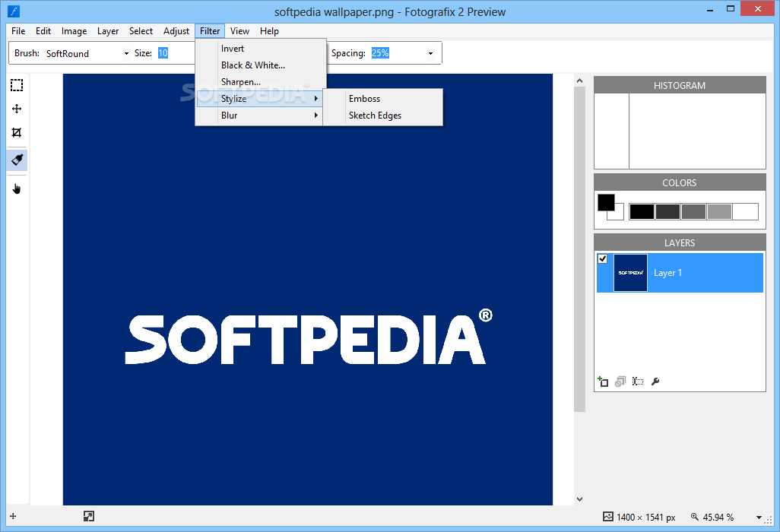Click the background white color swatch
This screenshot has height=532, width=780.
pyautogui.click(x=620, y=215)
